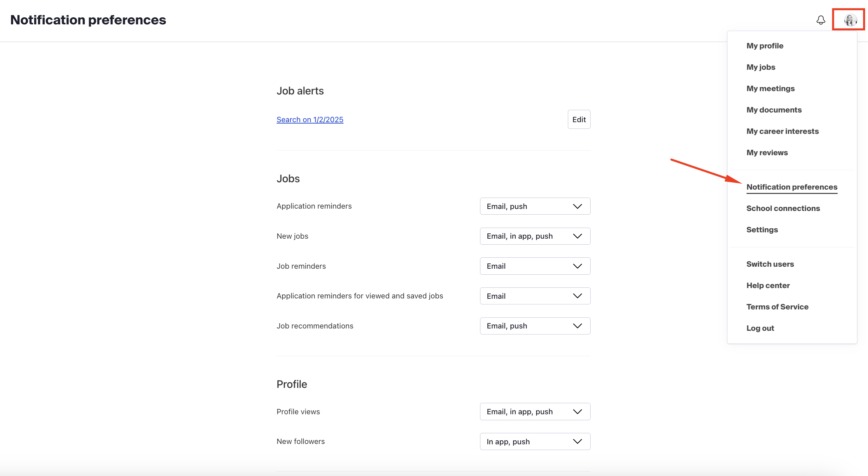Expand the Job reminders dropdown

tap(535, 266)
